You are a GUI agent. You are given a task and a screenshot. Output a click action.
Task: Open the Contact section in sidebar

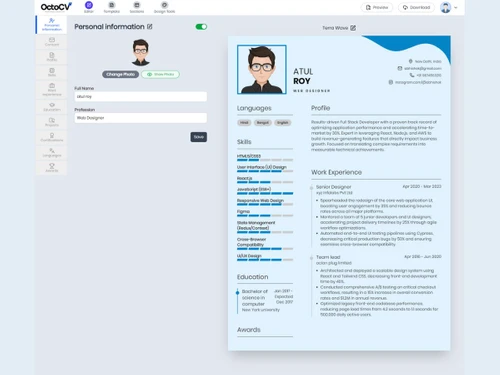pyautogui.click(x=52, y=42)
